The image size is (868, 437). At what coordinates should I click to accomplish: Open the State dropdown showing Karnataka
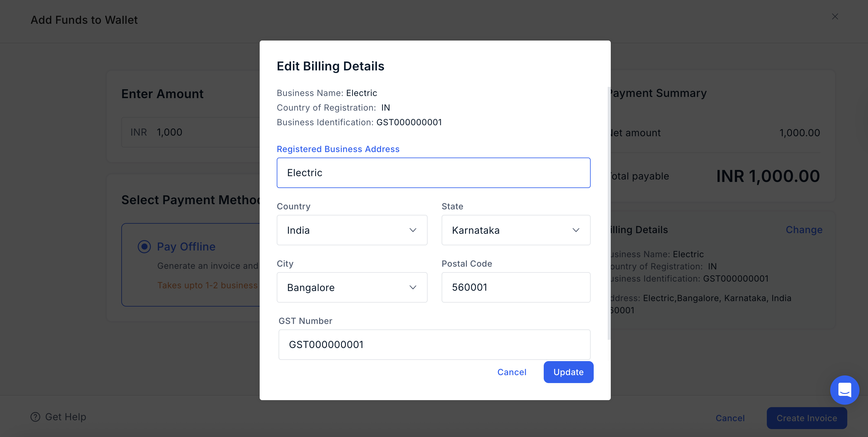pyautogui.click(x=516, y=230)
